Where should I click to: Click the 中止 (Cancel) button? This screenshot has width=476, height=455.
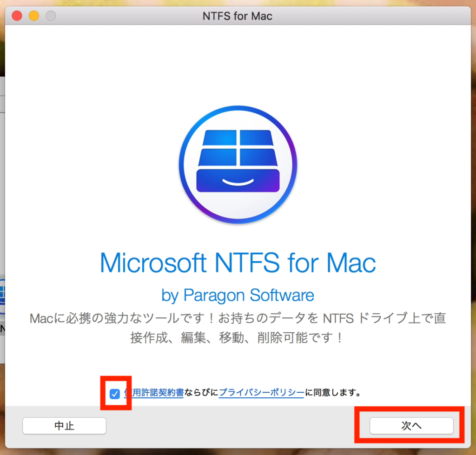click(64, 426)
